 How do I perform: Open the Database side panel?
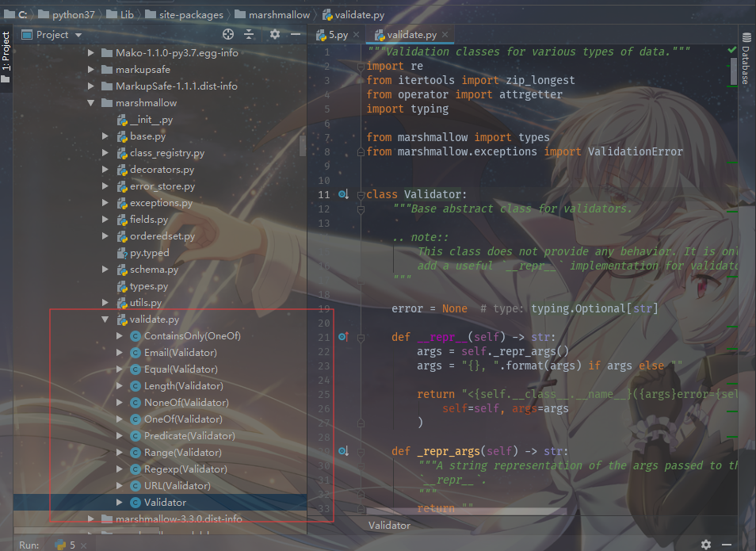pos(746,59)
